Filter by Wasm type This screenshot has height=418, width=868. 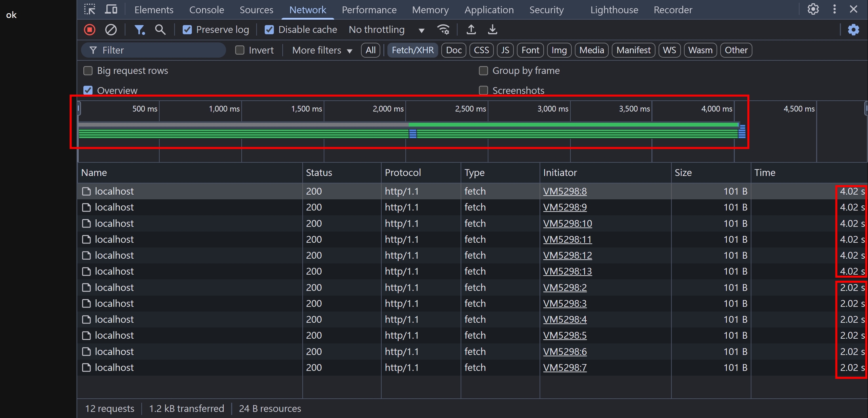click(700, 50)
